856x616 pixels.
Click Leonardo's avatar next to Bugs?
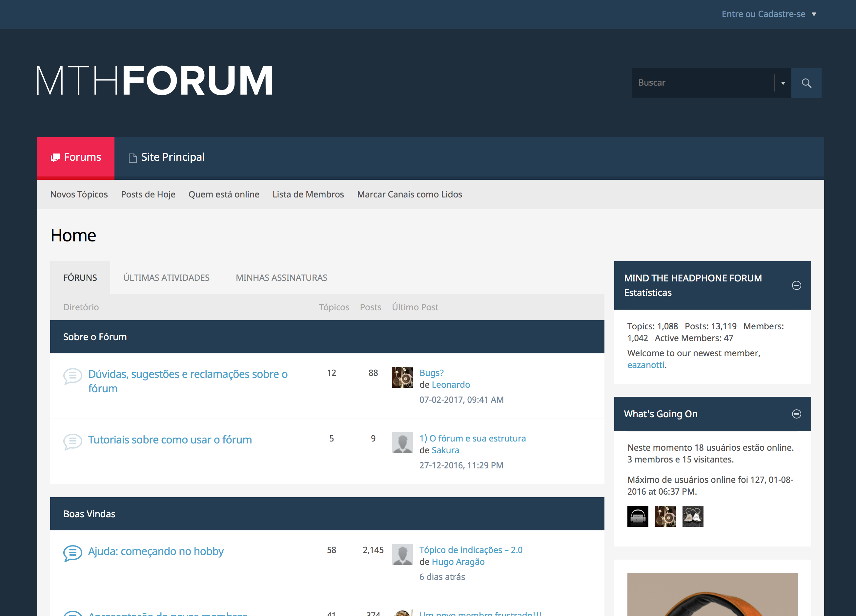pyautogui.click(x=402, y=377)
